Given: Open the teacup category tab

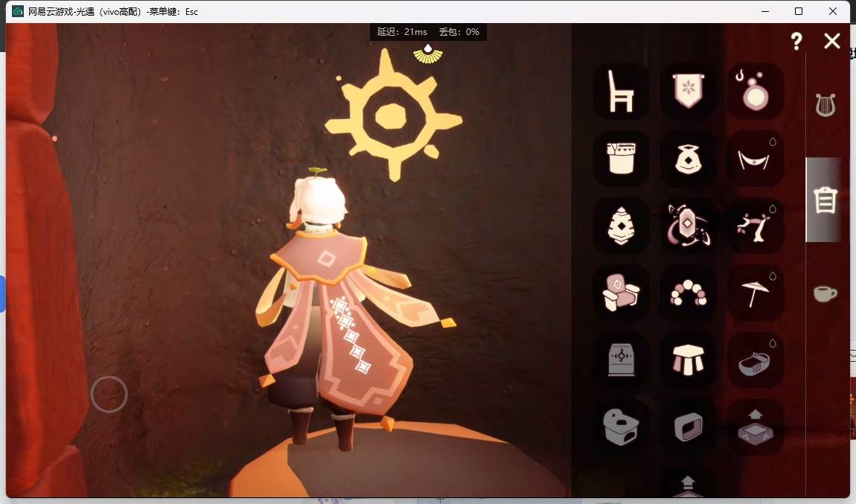Looking at the screenshot, I should (x=825, y=294).
